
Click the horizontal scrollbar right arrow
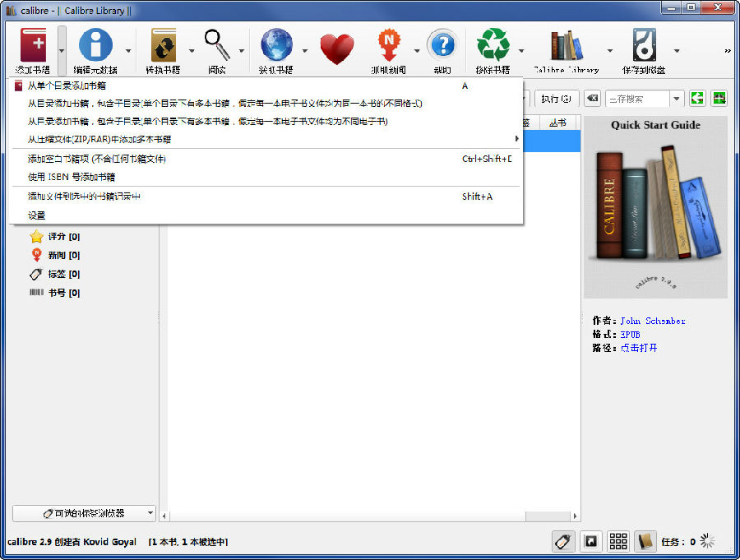click(x=575, y=516)
